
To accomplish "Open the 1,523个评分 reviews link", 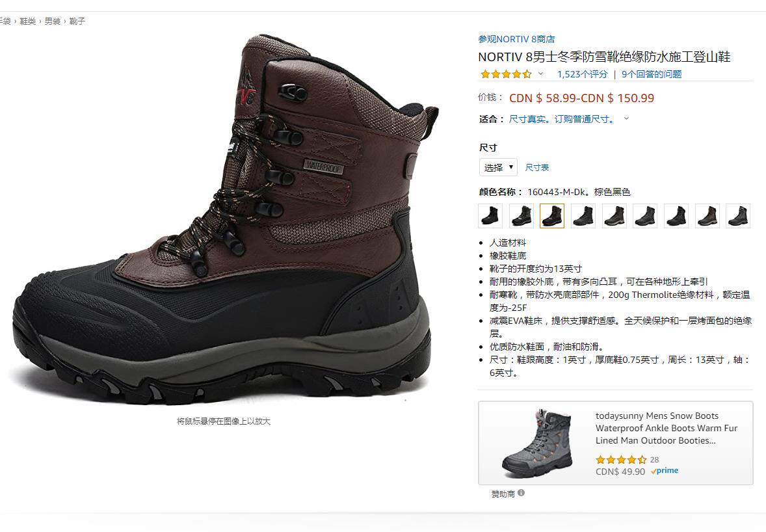I will coord(583,74).
